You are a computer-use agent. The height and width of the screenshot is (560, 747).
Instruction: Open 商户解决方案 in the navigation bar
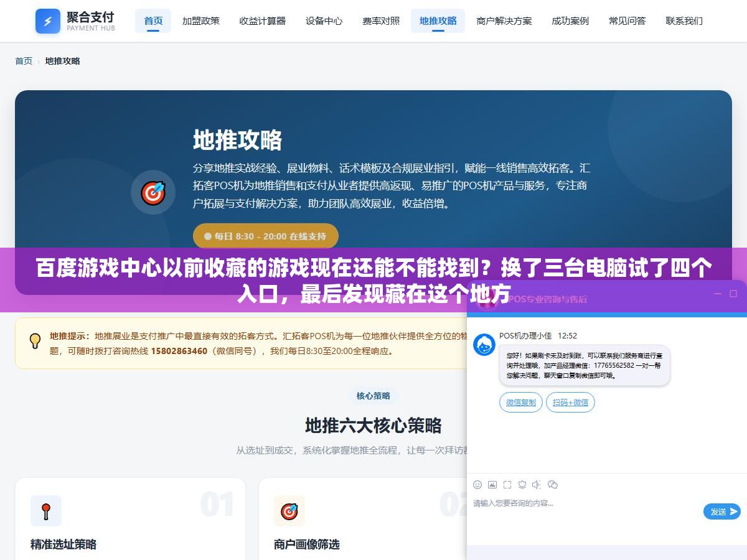(504, 21)
